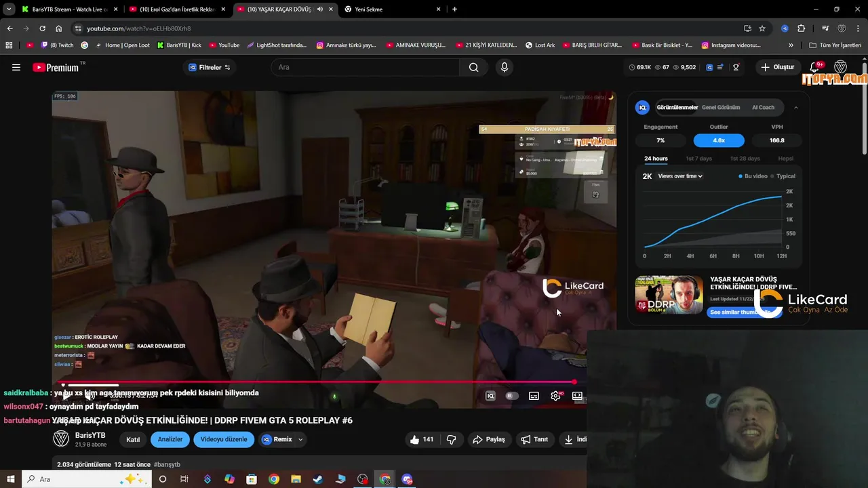Toggle the Bu video chart series
Viewport: 868px width, 488px height.
(753, 176)
